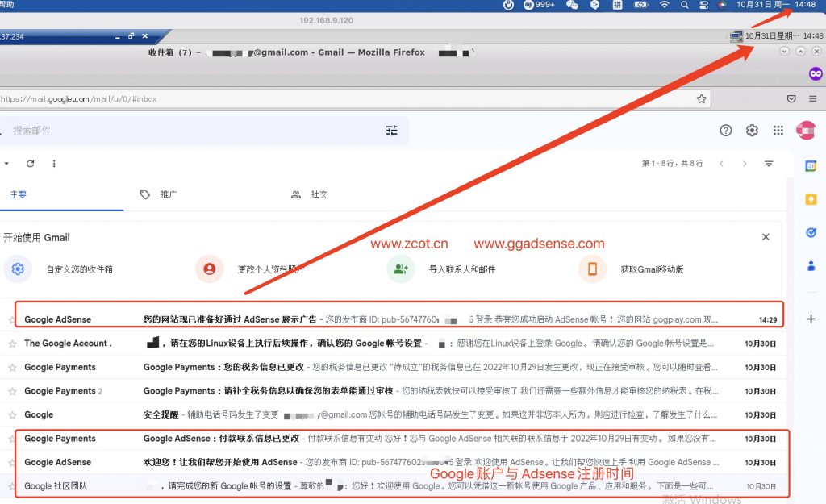Open the 安全提醒 email from Google

tap(391, 414)
